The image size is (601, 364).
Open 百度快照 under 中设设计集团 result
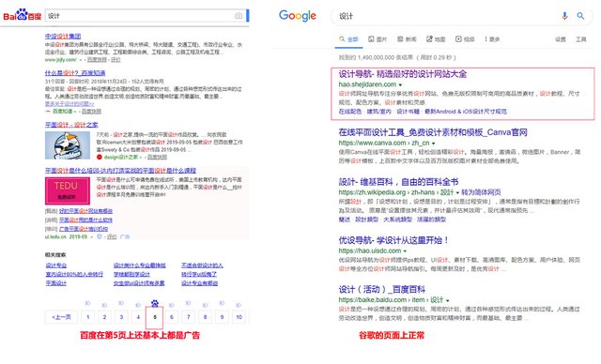(97, 60)
